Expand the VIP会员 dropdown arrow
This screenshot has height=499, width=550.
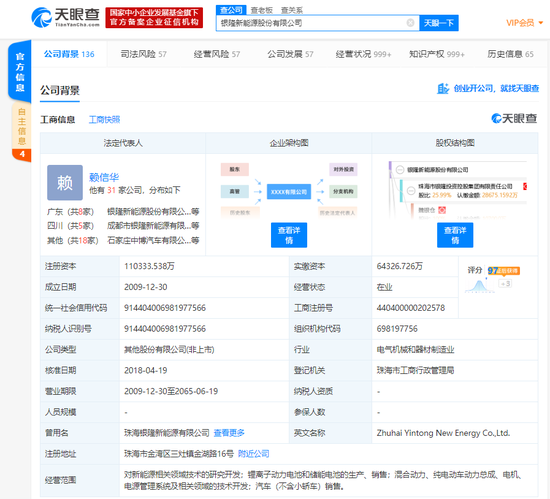(x=541, y=23)
